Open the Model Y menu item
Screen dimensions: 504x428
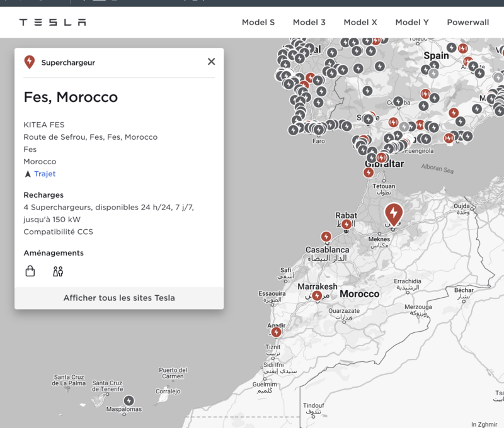click(x=412, y=22)
